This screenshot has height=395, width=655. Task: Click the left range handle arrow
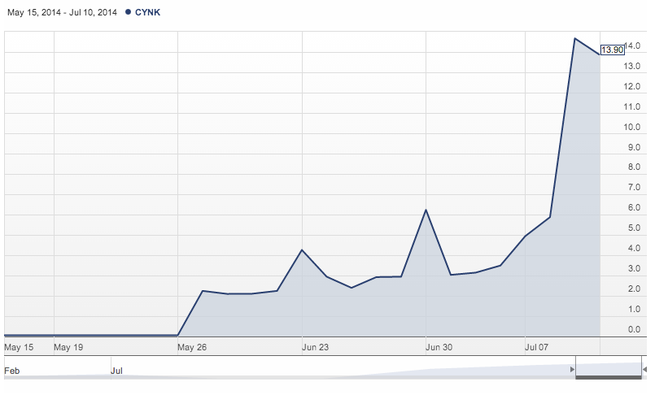tap(572, 369)
